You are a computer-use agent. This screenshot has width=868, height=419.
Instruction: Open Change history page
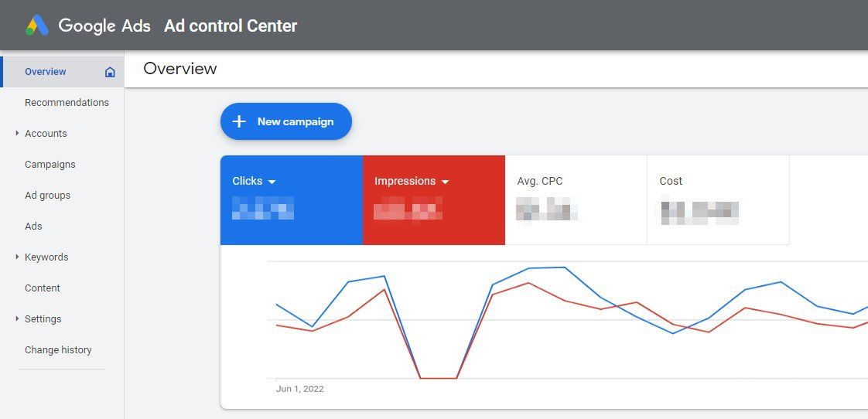click(x=58, y=350)
